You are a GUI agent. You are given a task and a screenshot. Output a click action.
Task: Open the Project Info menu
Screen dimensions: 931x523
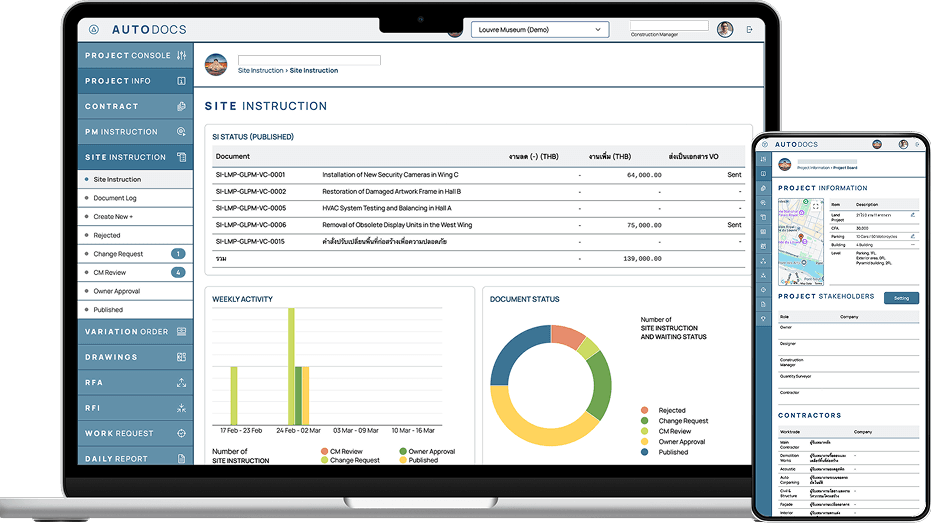[135, 81]
